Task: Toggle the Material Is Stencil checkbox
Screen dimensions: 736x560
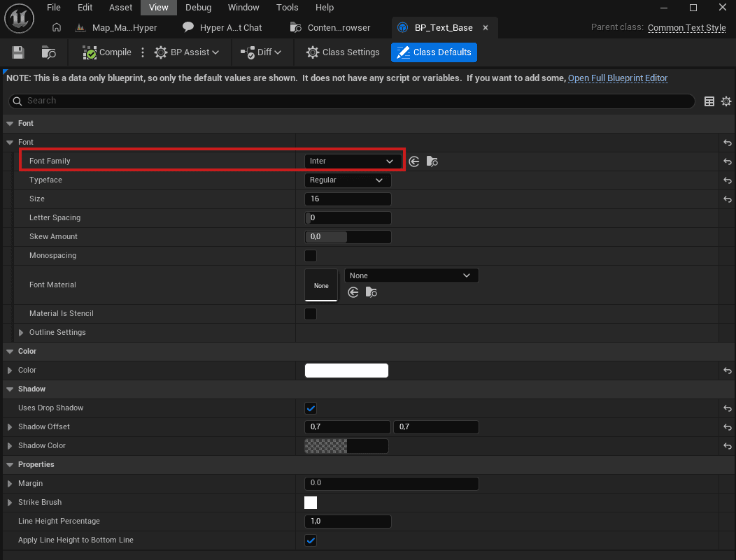Action: click(x=310, y=314)
